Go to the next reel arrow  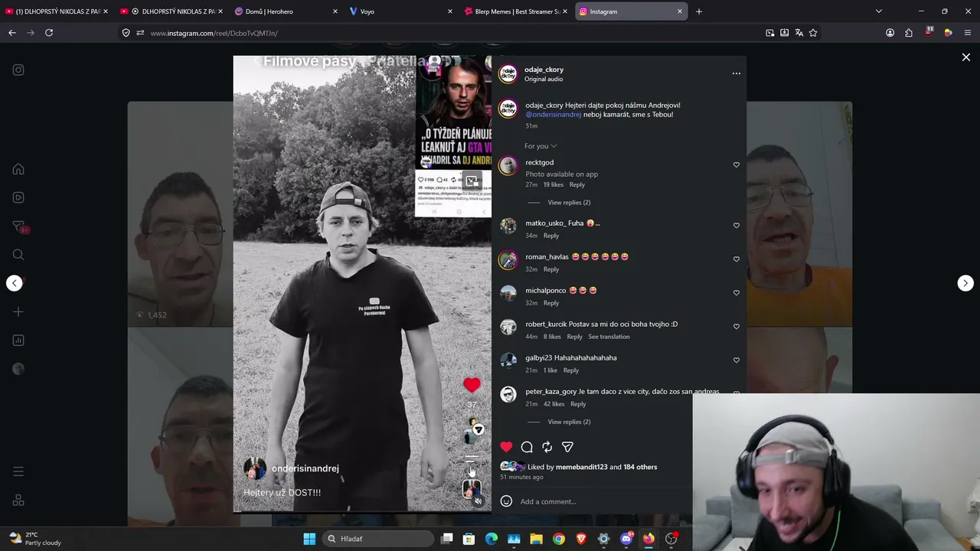pyautogui.click(x=965, y=283)
